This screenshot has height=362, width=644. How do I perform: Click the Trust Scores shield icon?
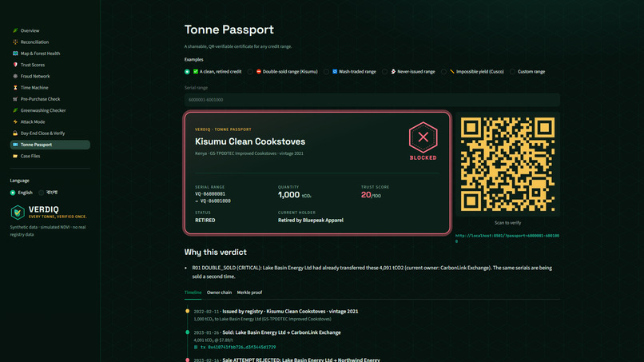[x=15, y=65]
